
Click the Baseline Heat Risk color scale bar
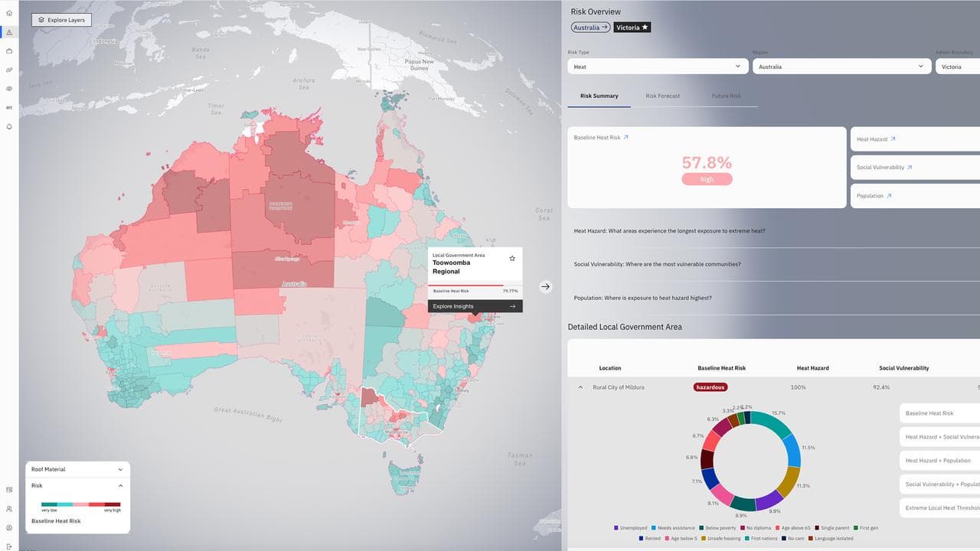coord(80,504)
